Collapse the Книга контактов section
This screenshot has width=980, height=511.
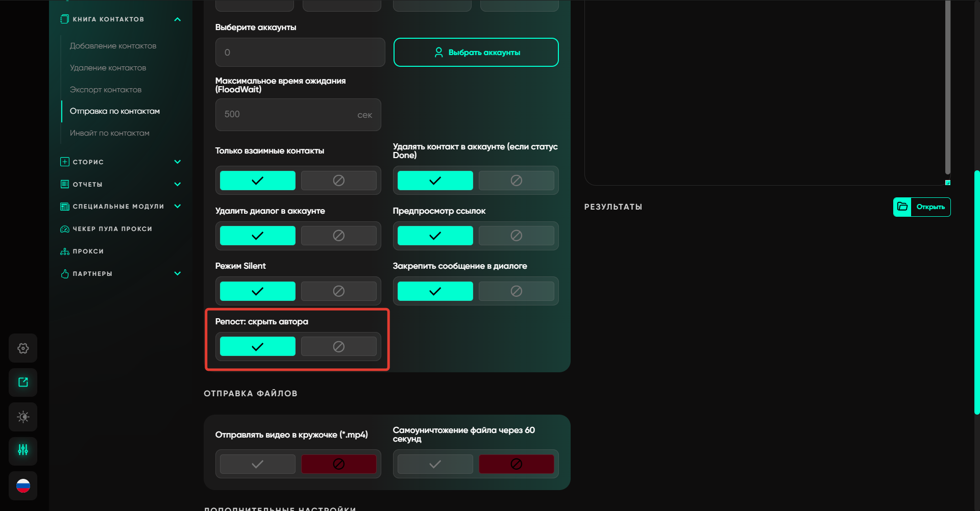[177, 19]
